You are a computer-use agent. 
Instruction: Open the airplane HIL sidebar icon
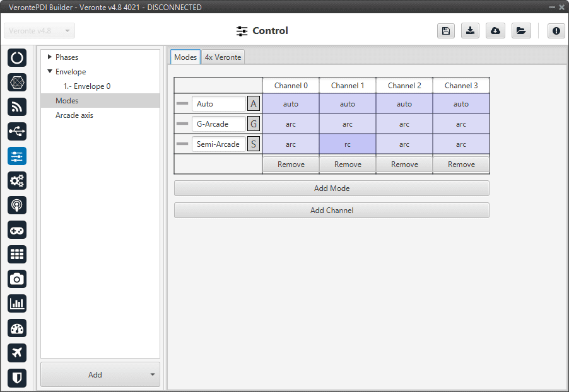16,352
